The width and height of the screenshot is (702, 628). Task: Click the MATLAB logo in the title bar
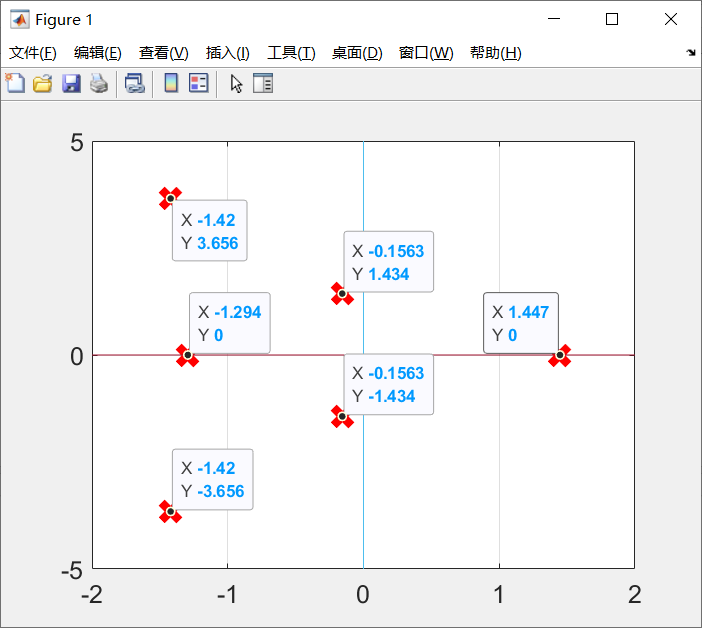click(x=19, y=19)
